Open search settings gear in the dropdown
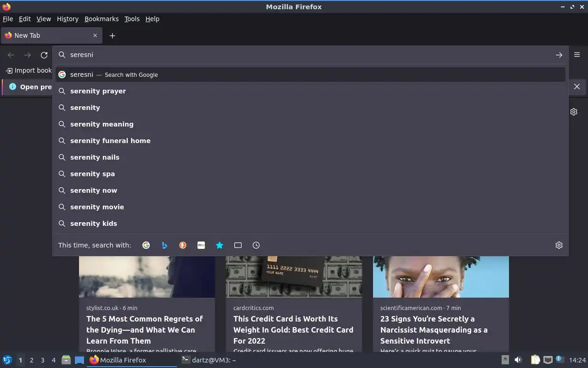 click(x=559, y=245)
